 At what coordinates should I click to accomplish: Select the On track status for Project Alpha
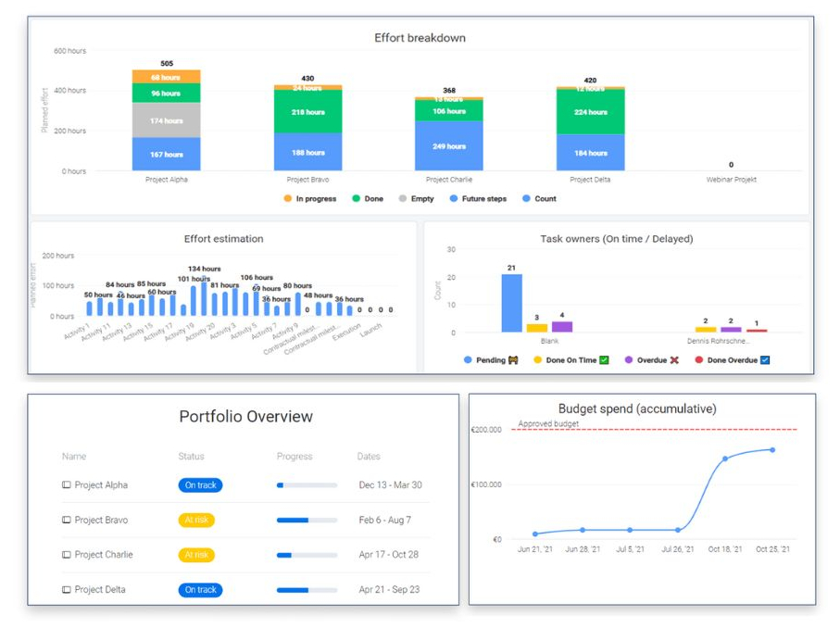click(200, 485)
